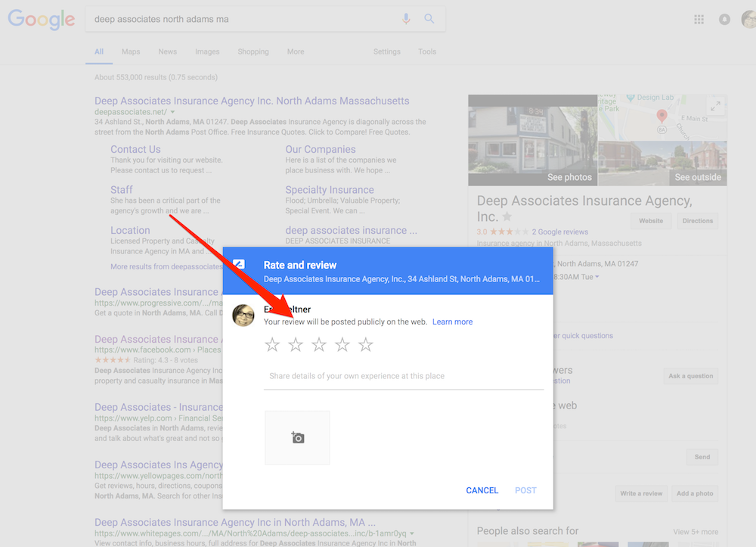Open See photos thumbnail
The height and width of the screenshot is (547, 756).
[x=533, y=141]
